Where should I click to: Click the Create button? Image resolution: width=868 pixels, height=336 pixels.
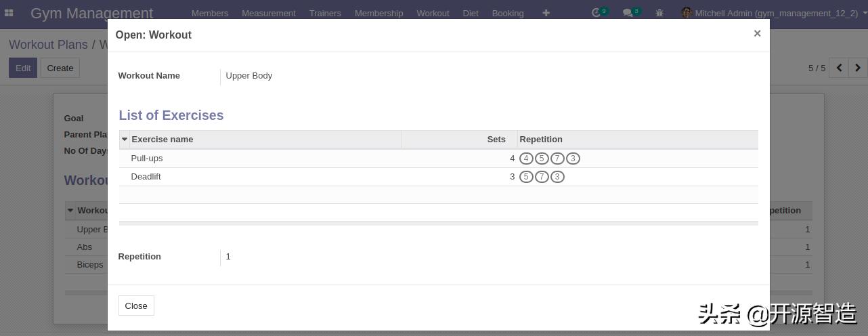coord(60,68)
